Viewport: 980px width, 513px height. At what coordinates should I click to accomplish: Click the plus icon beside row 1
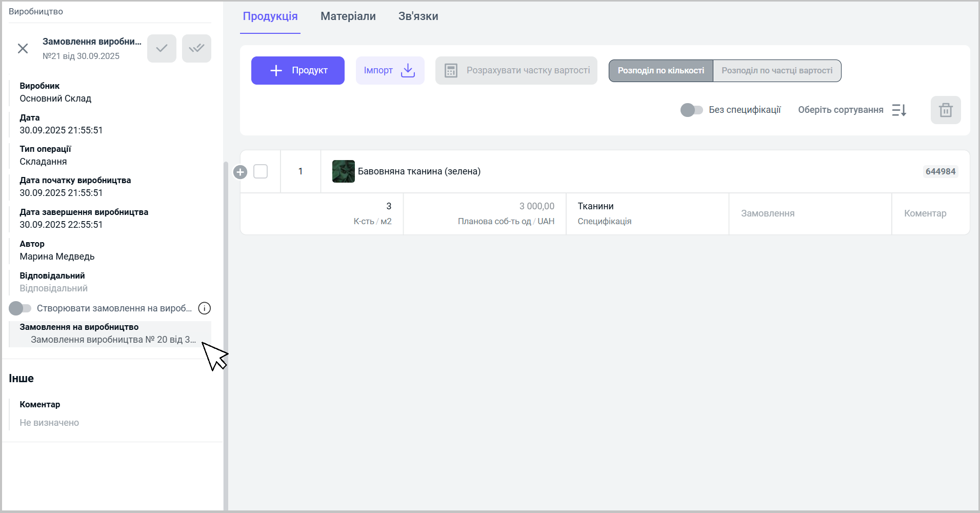pos(240,172)
